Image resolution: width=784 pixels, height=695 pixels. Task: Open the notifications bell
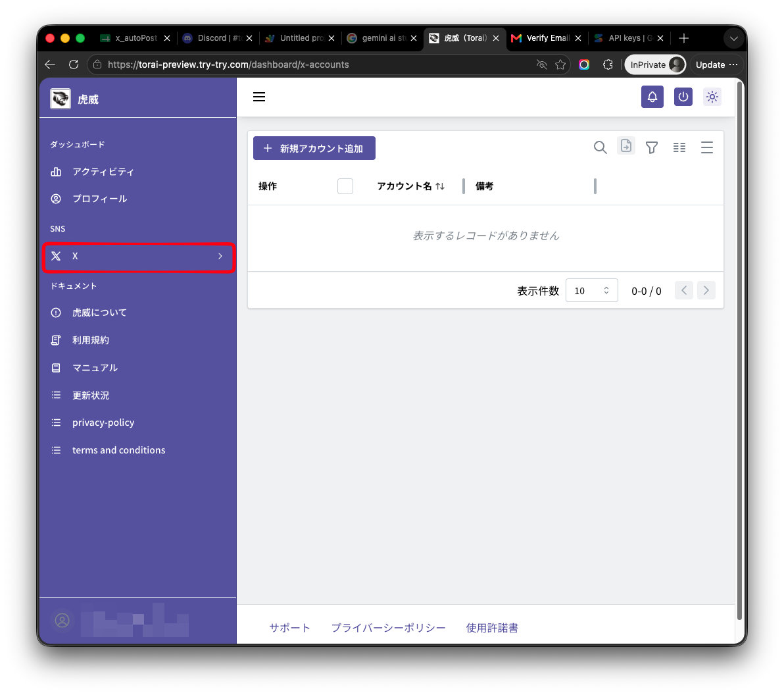(x=652, y=97)
